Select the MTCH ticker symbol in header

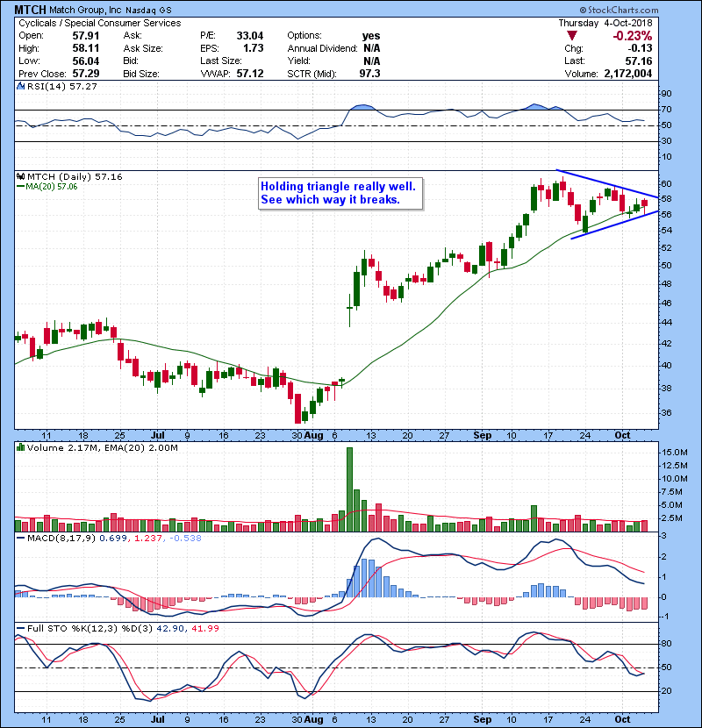click(30, 10)
